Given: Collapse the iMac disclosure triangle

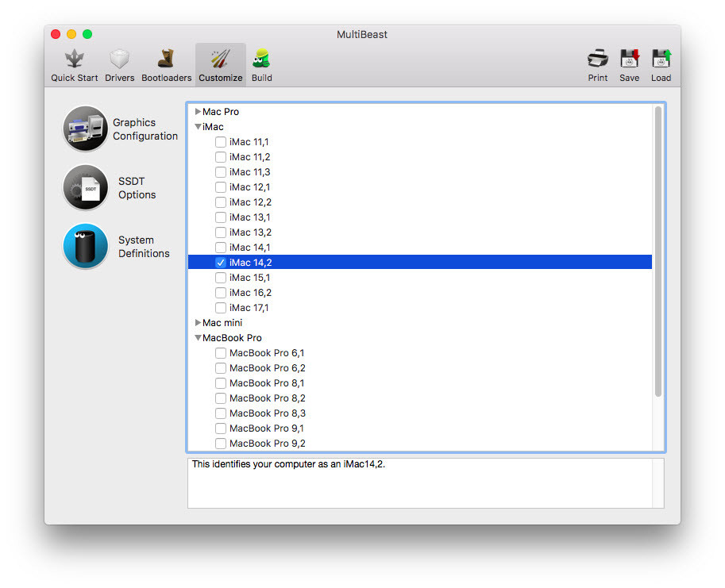Looking at the screenshot, I should [x=198, y=126].
